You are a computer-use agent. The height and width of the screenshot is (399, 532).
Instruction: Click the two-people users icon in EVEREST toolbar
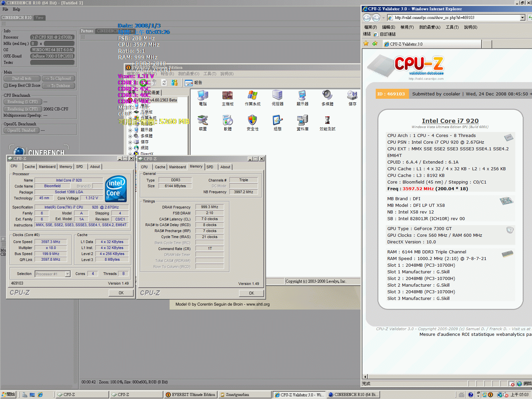click(x=175, y=82)
